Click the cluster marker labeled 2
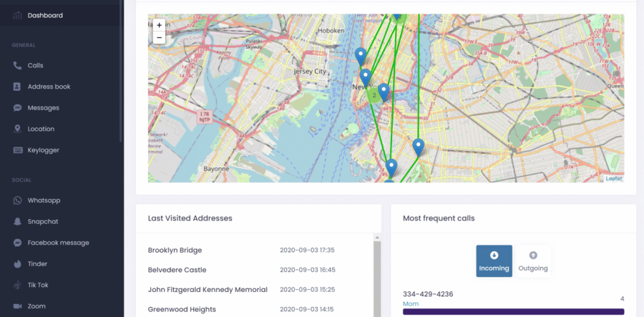The image size is (644, 317). point(374,94)
